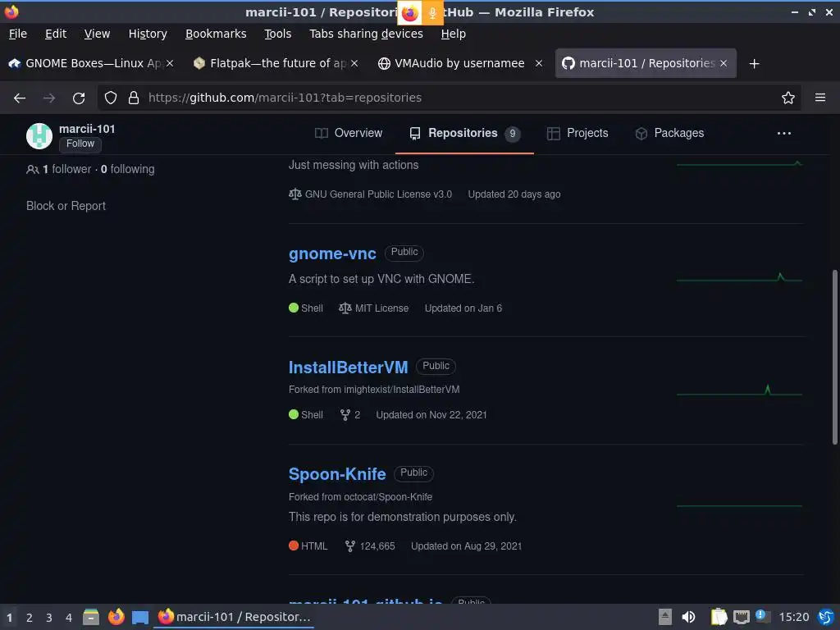Open the clipboard manager tray icon

pos(719,617)
